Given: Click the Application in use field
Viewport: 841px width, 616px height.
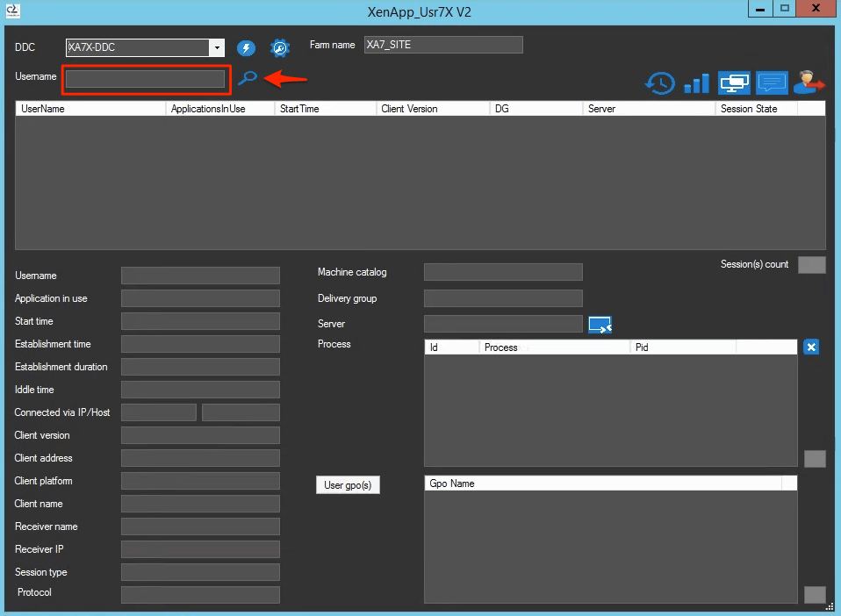Looking at the screenshot, I should (200, 298).
